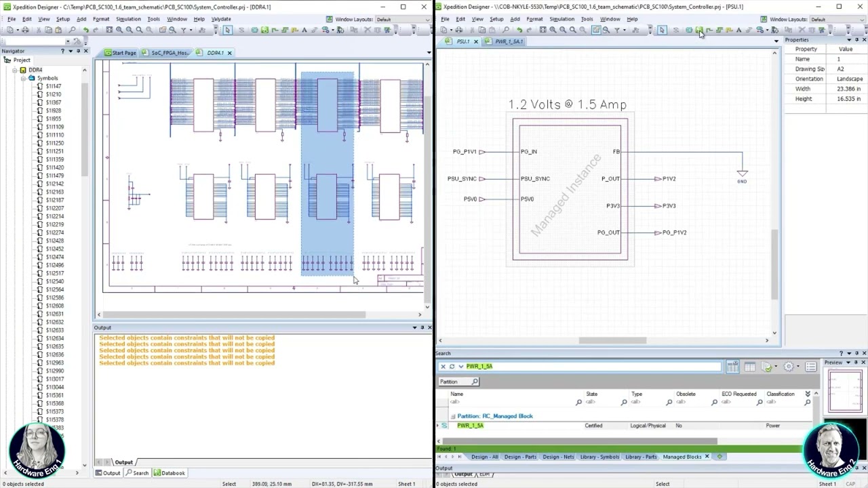Collapse the Symbols tree node

[22, 78]
